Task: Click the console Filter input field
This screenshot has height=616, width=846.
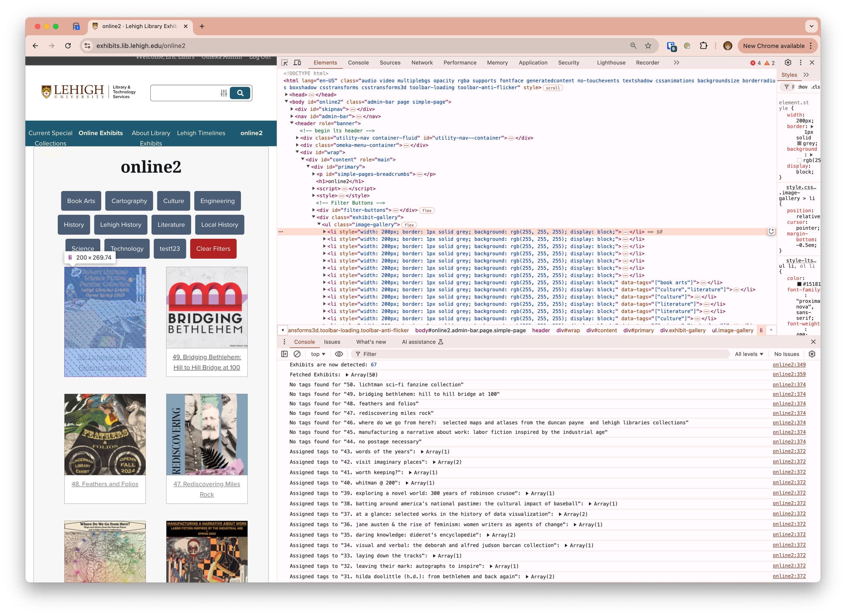Action: point(540,354)
